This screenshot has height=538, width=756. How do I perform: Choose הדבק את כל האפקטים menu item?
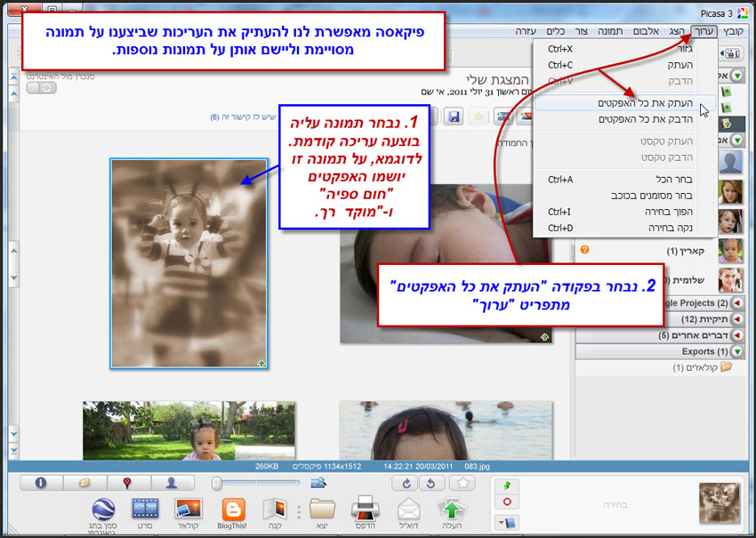click(625, 119)
